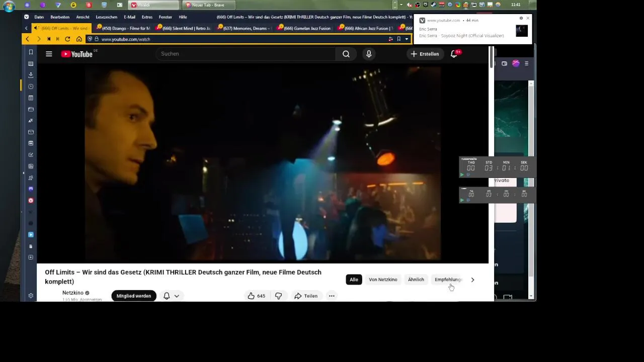Show hidden system tray icons arrow
644x362 pixels.
coord(401,5)
